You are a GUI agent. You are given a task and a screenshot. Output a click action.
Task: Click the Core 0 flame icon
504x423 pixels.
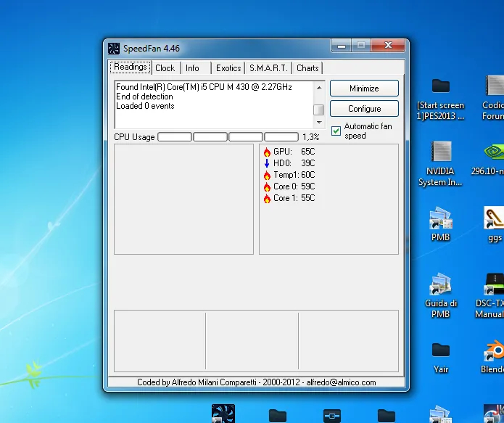coord(267,187)
